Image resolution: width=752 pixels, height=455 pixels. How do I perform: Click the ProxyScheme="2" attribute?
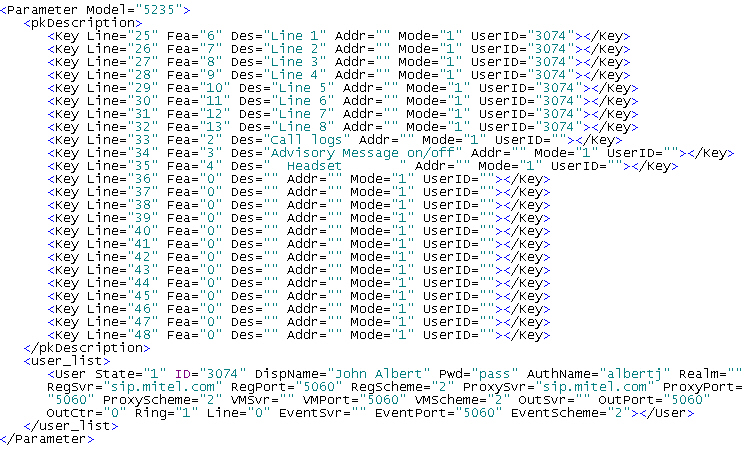click(x=163, y=399)
